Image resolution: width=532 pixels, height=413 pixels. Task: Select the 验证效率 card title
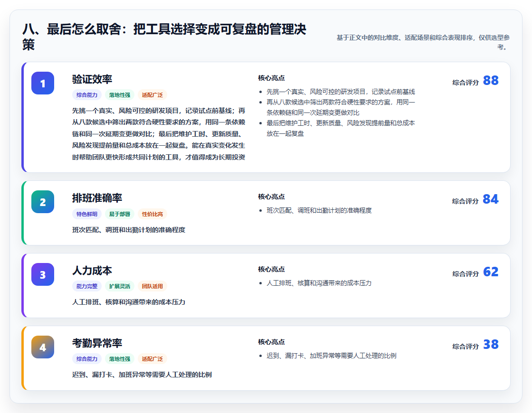tap(92, 79)
